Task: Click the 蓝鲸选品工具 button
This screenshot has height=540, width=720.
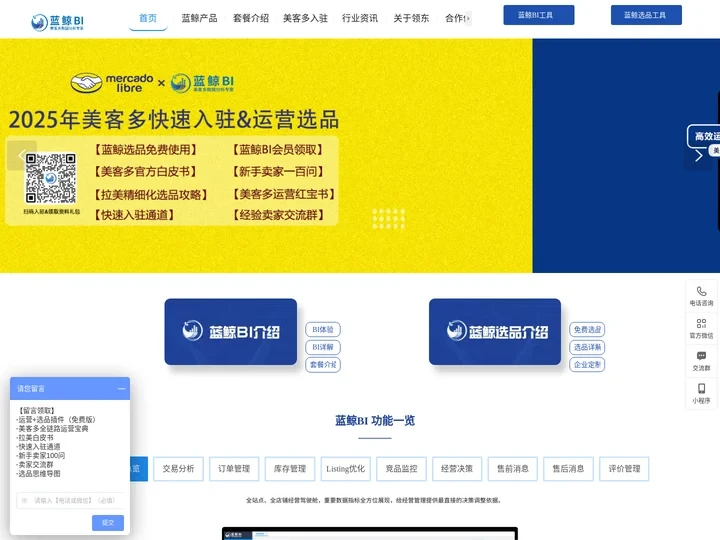Action: [646, 15]
